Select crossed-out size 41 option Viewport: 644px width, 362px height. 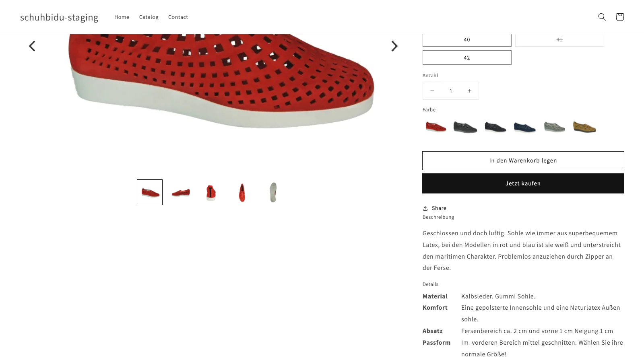(559, 40)
